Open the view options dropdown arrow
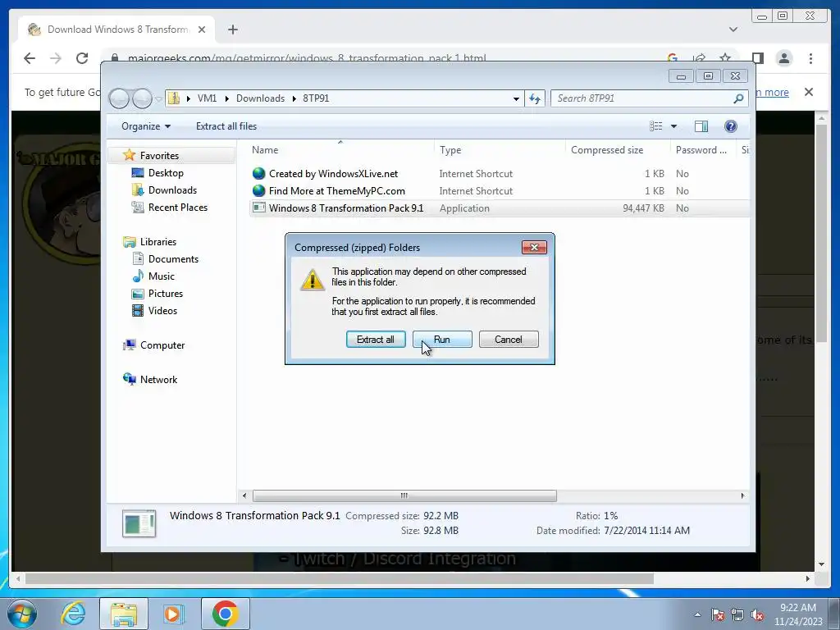The width and height of the screenshot is (840, 630). coord(674,126)
